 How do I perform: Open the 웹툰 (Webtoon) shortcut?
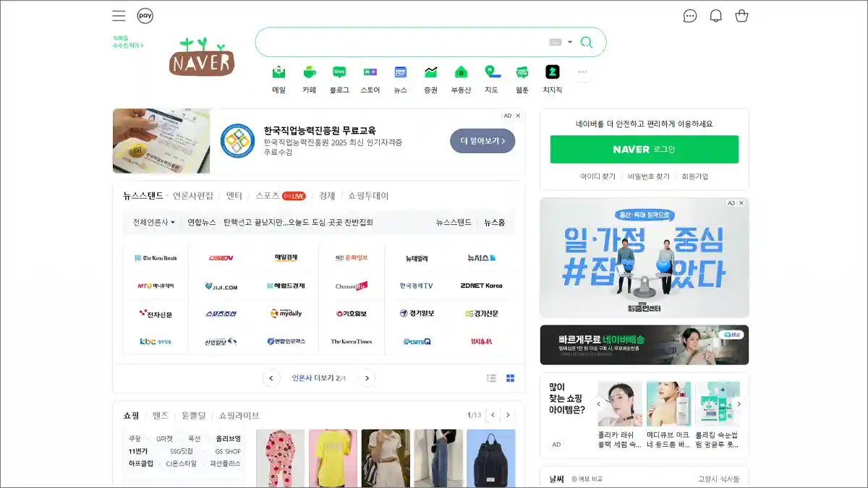click(x=522, y=80)
